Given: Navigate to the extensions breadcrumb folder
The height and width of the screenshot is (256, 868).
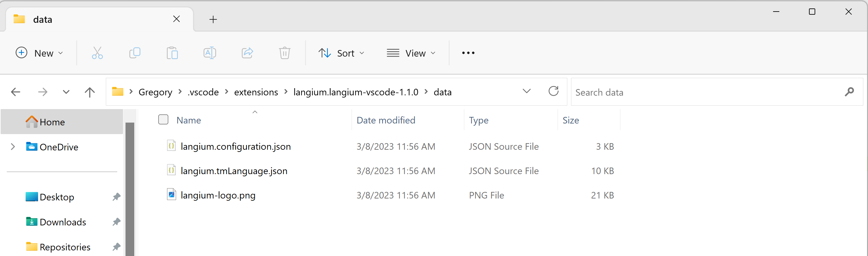Looking at the screenshot, I should [x=256, y=92].
